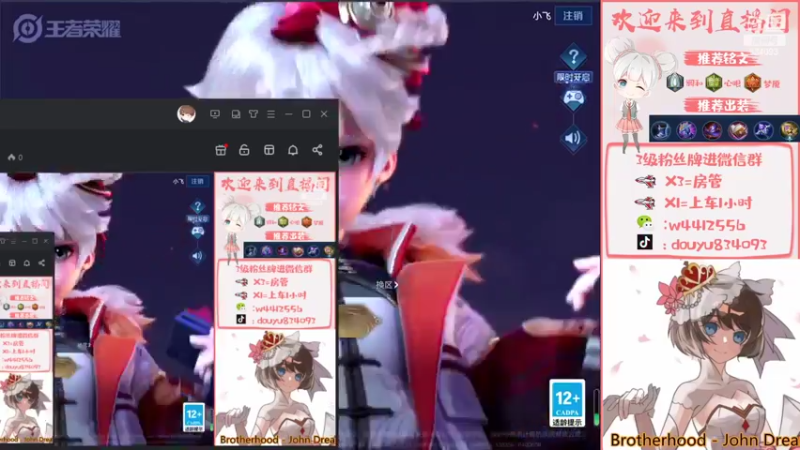Viewport: 800px width, 450px height.
Task: Click orange rune icon in right panel
Action: tap(753, 82)
